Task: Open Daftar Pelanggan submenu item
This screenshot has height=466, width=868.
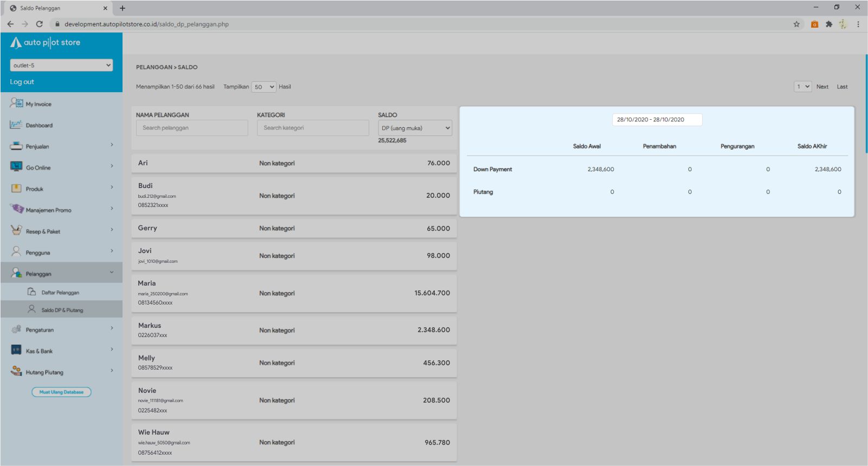Action: pyautogui.click(x=60, y=293)
